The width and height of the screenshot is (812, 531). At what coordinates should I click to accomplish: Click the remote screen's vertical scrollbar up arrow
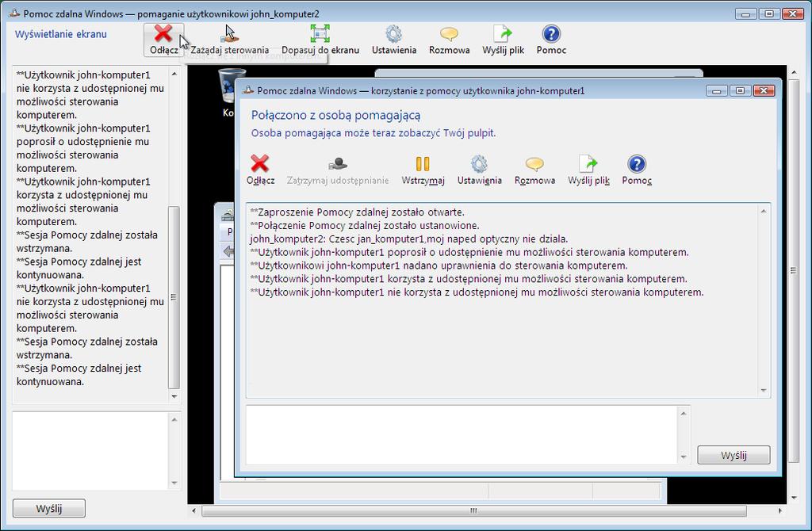pos(794,73)
